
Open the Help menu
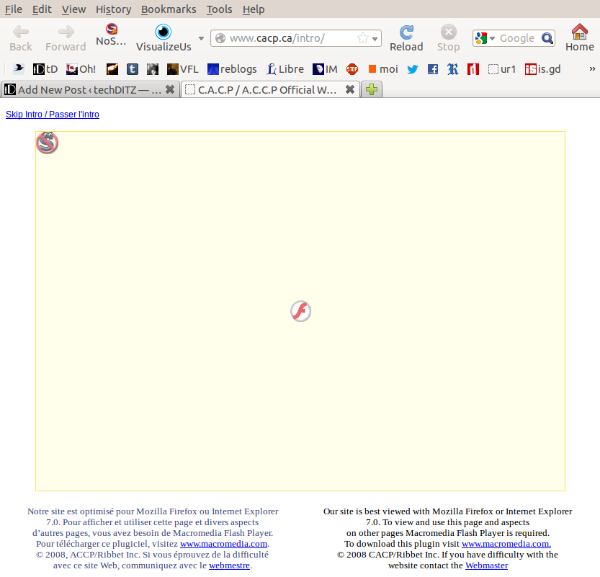point(253,9)
